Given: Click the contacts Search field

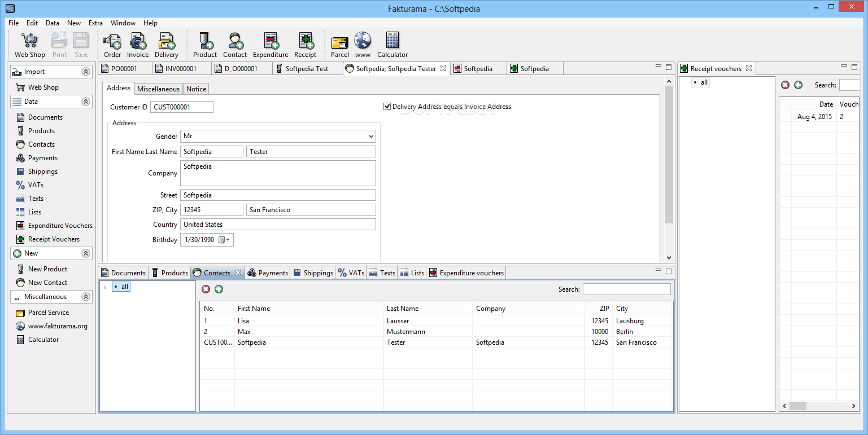Looking at the screenshot, I should [x=626, y=289].
